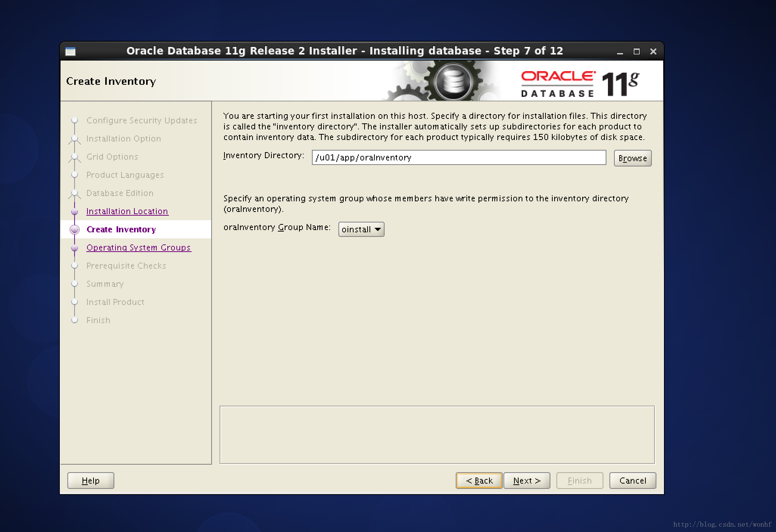Image resolution: width=776 pixels, height=532 pixels.
Task: Click the Finish step in sidebar
Action: pyautogui.click(x=98, y=320)
